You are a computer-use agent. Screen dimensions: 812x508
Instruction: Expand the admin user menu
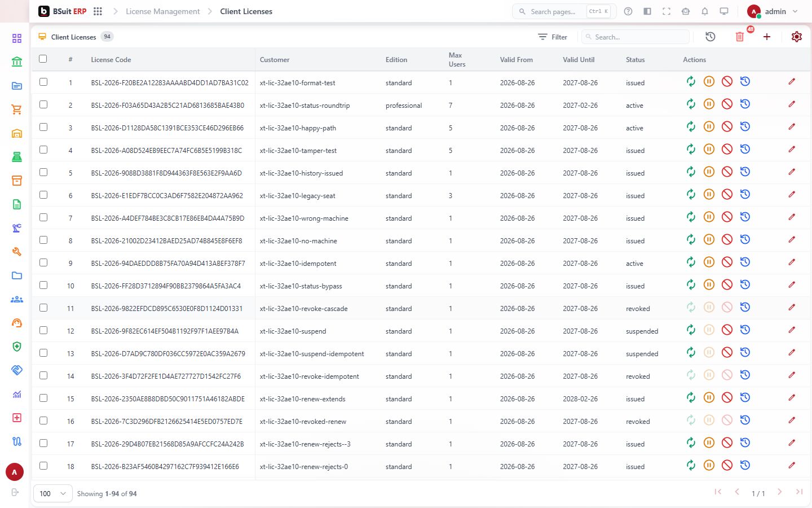[x=773, y=11]
